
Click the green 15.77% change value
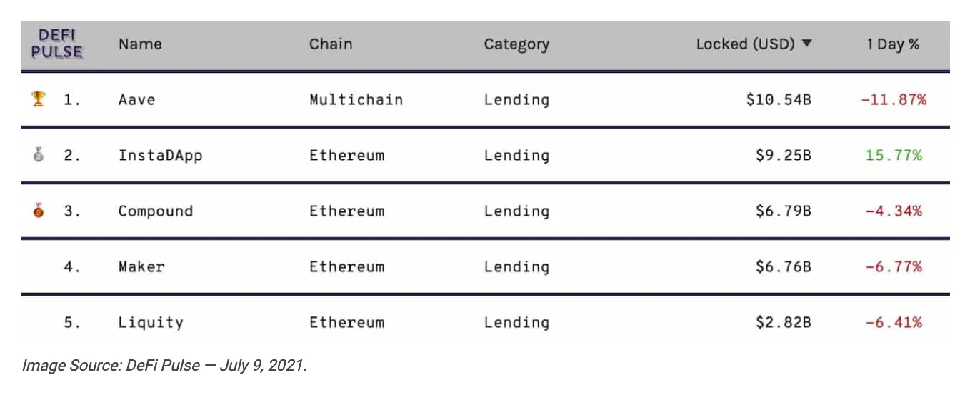click(894, 155)
